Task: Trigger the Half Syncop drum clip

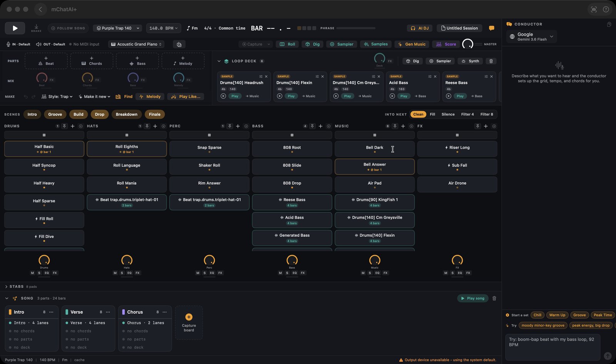Action: [x=44, y=167]
